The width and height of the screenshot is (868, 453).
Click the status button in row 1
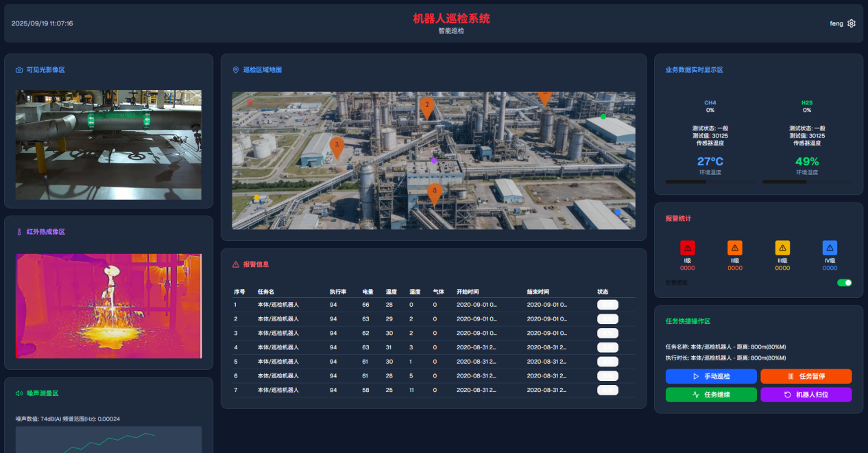[x=607, y=305]
